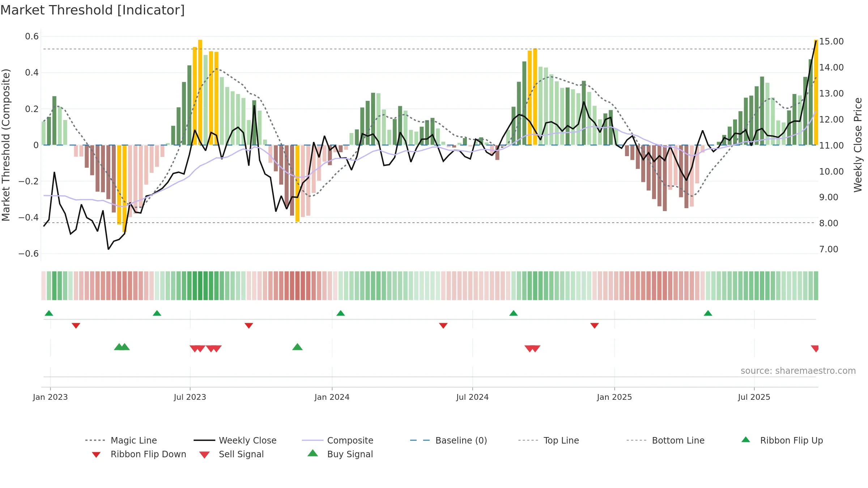Viewport: 868px width, 488px height.
Task: Click the Jul 2023 x-axis label
Action: (190, 397)
